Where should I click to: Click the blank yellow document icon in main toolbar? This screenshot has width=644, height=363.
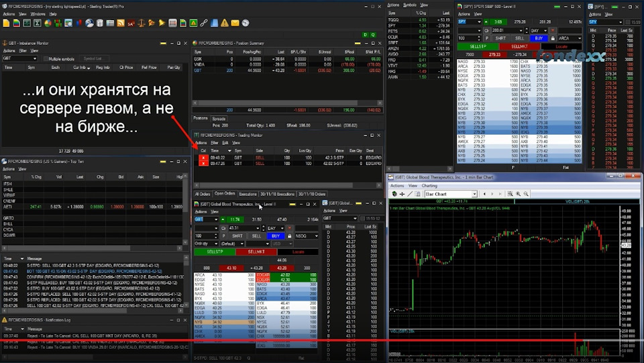pos(6,23)
